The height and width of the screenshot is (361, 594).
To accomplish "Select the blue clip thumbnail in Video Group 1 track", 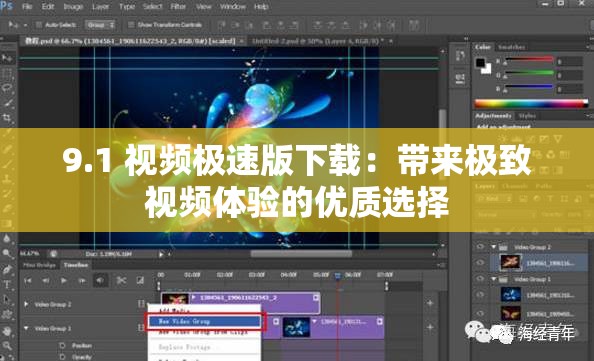I will point(296,327).
